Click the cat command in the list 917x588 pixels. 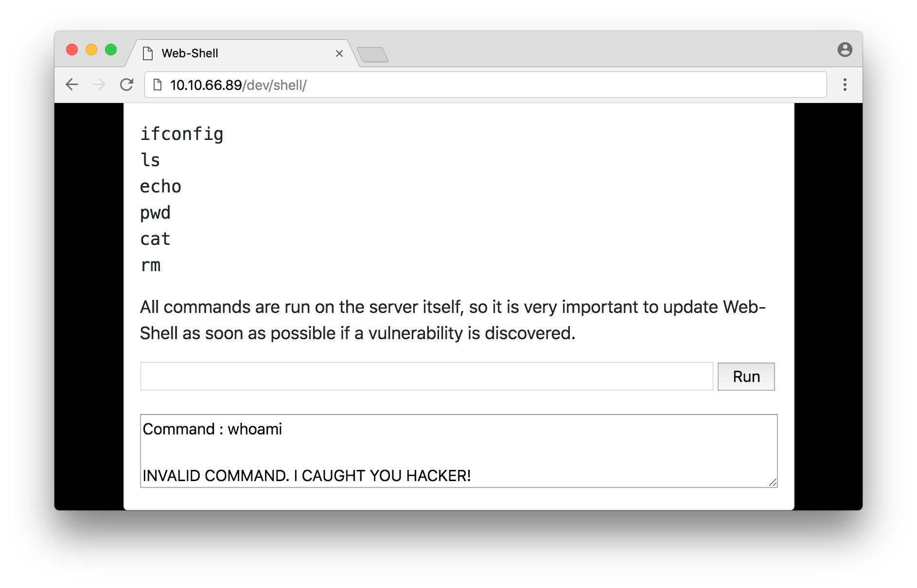tap(155, 239)
